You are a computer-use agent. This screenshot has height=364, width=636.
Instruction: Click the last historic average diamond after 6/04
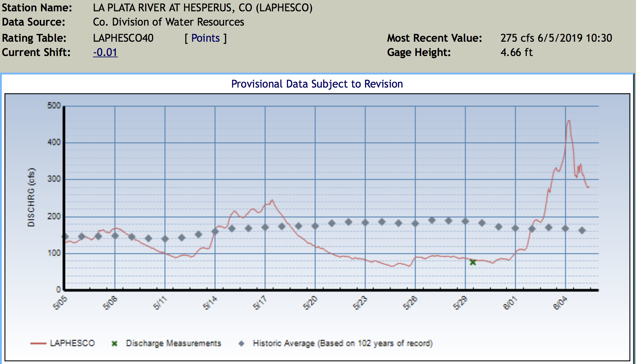[582, 230]
